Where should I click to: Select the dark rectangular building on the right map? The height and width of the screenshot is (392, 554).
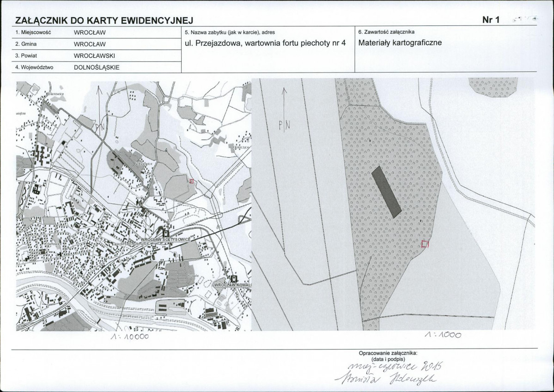387,192
